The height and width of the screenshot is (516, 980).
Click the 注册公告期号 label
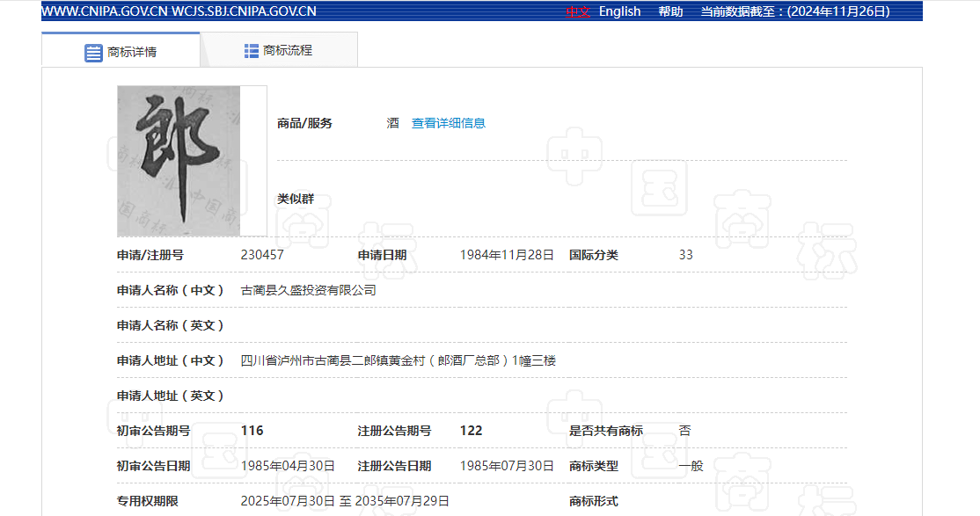pyautogui.click(x=394, y=431)
